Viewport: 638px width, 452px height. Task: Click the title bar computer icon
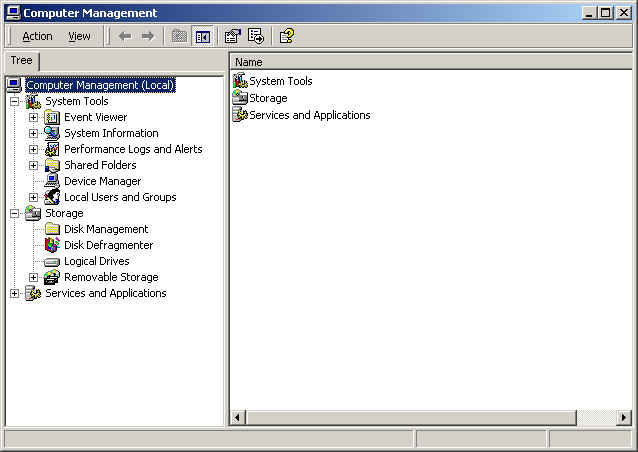tap(13, 13)
